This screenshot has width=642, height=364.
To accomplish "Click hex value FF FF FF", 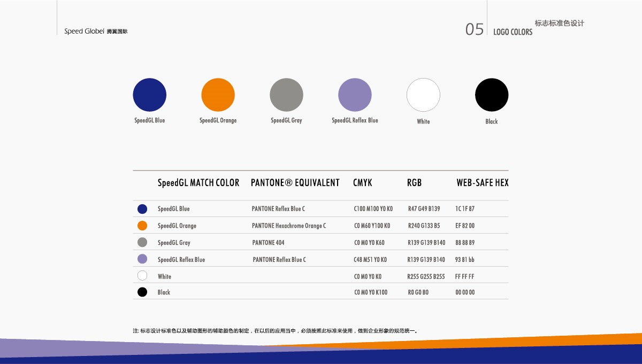I will pos(465,277).
